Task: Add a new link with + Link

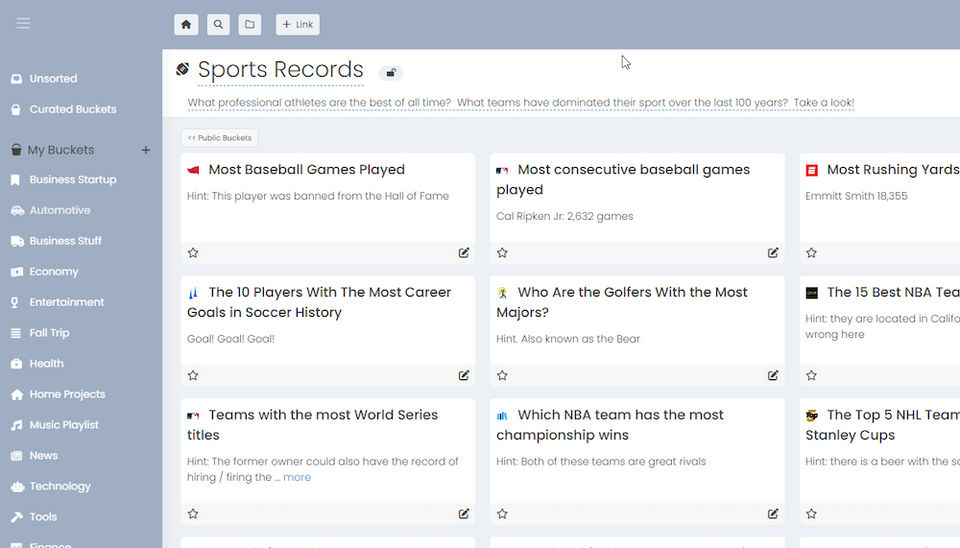Action: click(x=297, y=24)
